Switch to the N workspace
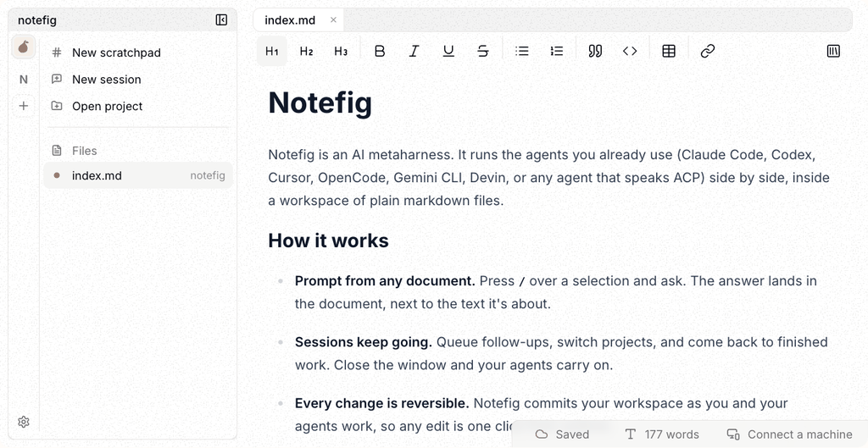Screen dimensions: 868x448 23,80
